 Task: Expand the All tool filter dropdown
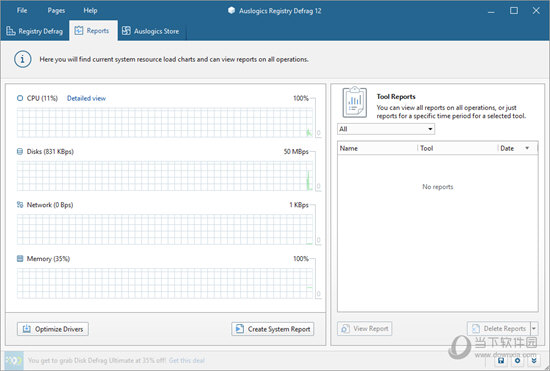(386, 129)
